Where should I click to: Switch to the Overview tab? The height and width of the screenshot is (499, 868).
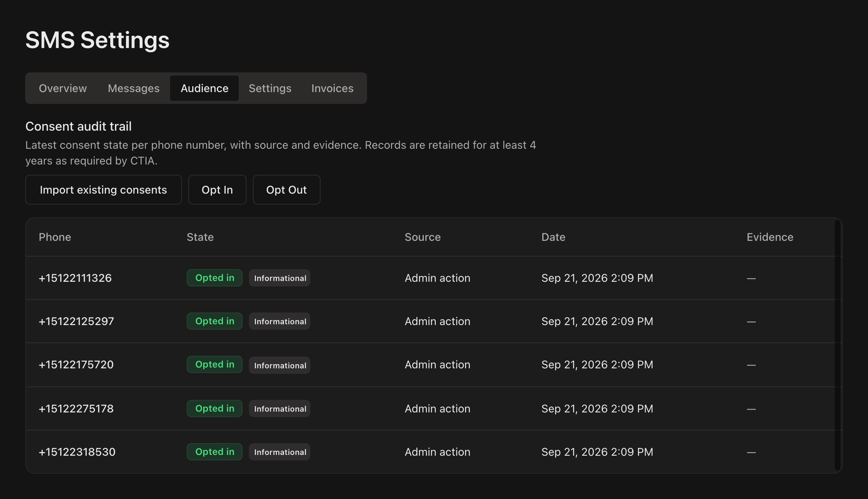63,88
